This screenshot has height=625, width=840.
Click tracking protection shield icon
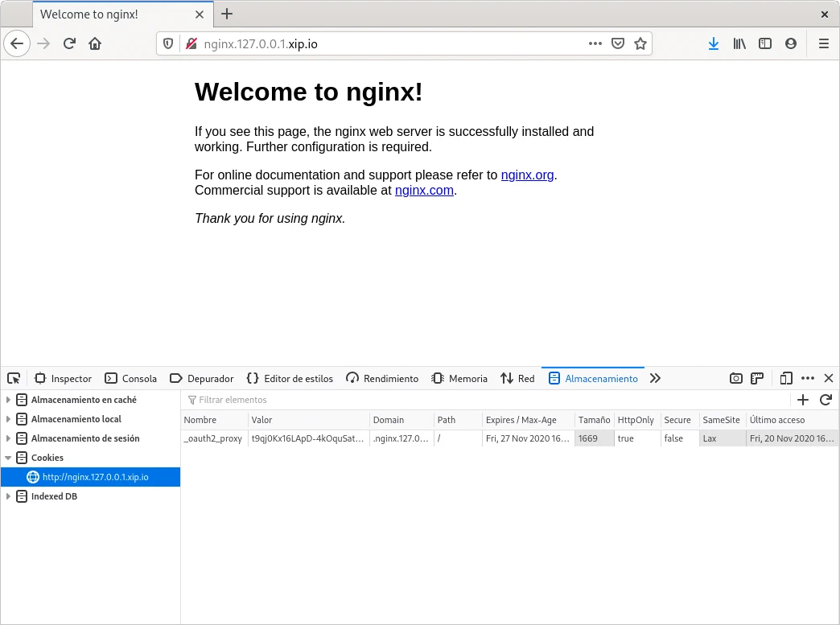[x=168, y=44]
